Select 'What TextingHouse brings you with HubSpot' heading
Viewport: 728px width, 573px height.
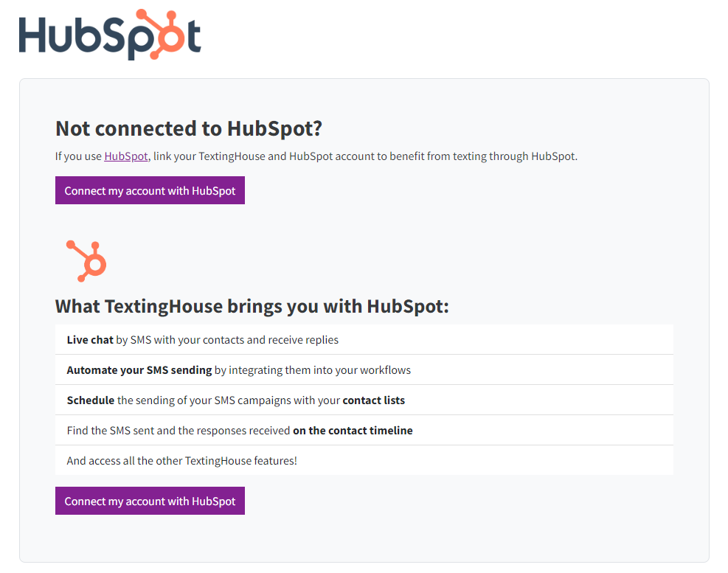[252, 307]
